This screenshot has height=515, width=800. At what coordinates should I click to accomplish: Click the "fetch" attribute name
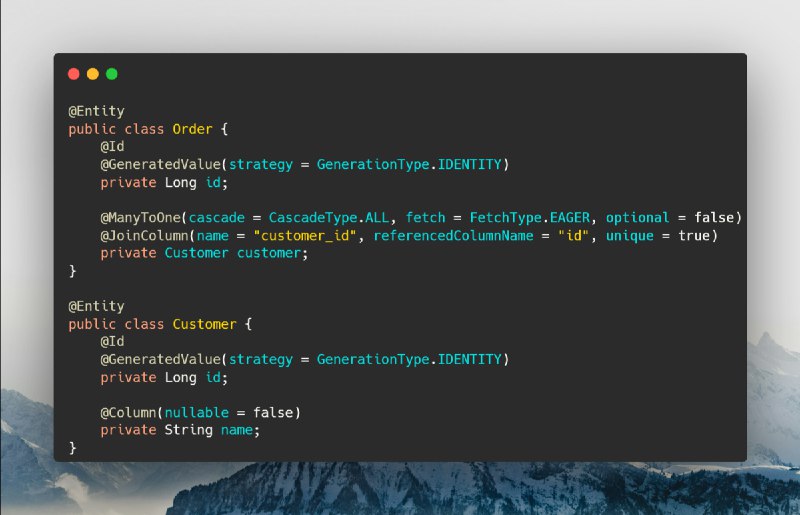click(426, 218)
